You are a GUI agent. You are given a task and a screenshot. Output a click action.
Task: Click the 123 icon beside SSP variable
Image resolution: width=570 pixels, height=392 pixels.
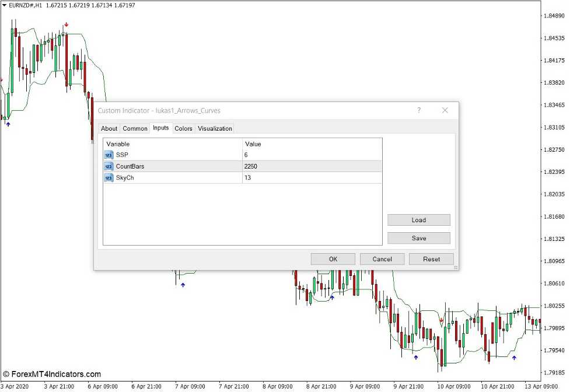[109, 155]
